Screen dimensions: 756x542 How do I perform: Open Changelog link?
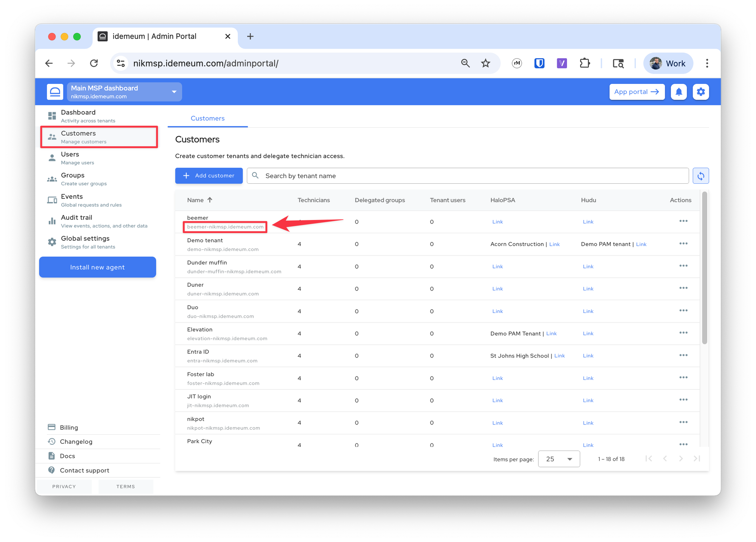point(76,441)
